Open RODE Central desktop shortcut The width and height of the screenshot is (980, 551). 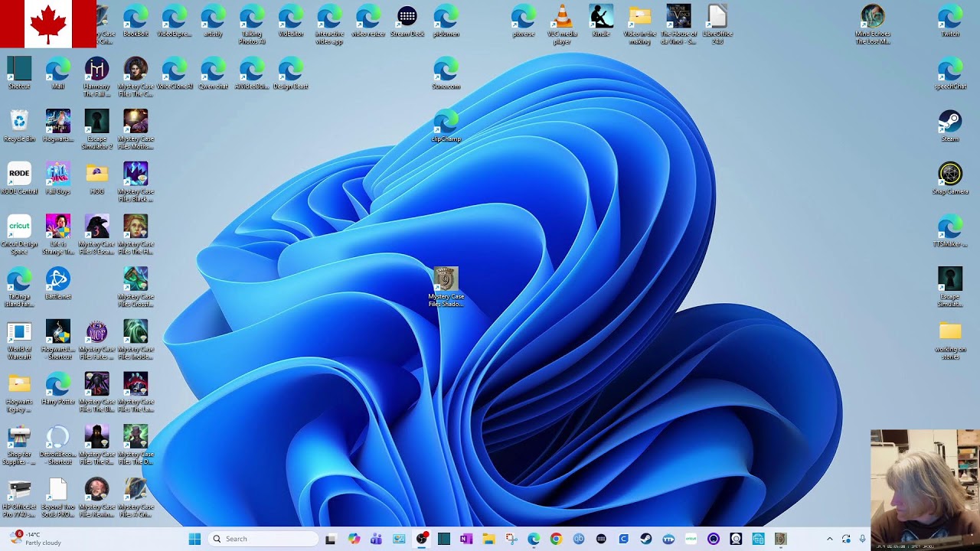click(x=19, y=178)
